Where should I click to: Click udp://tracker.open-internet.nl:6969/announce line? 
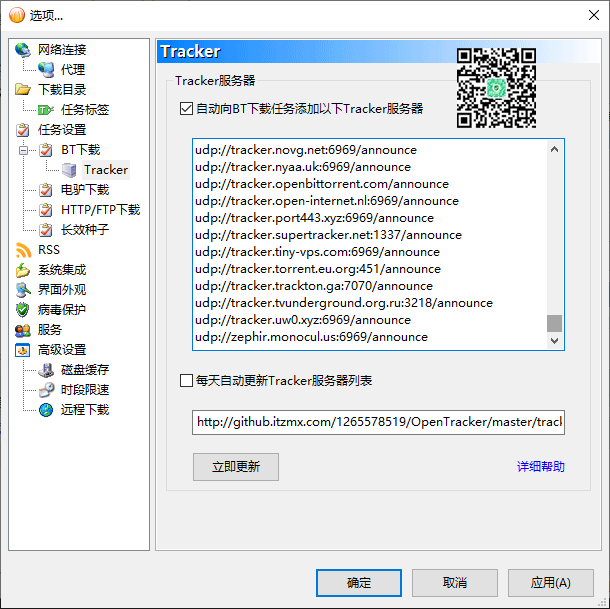(x=327, y=201)
